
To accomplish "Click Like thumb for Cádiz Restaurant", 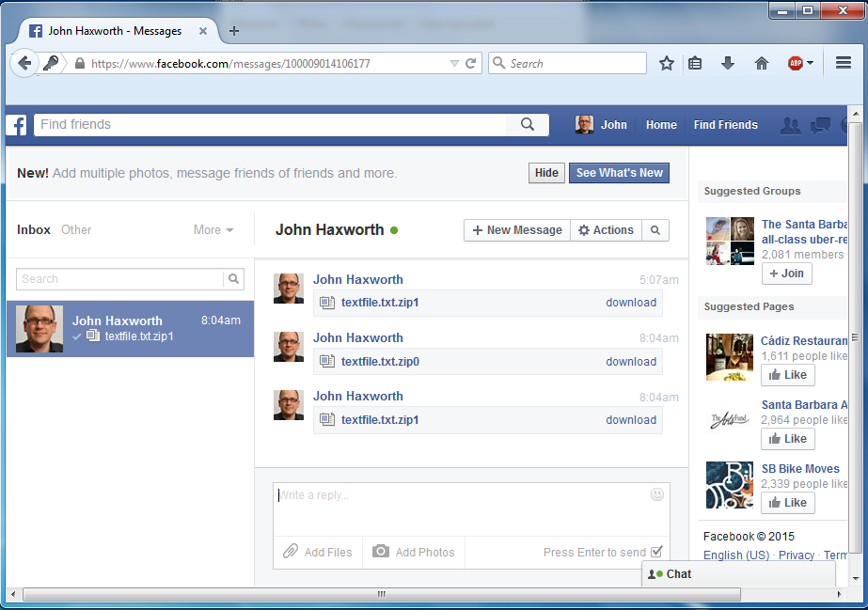I will [x=788, y=375].
